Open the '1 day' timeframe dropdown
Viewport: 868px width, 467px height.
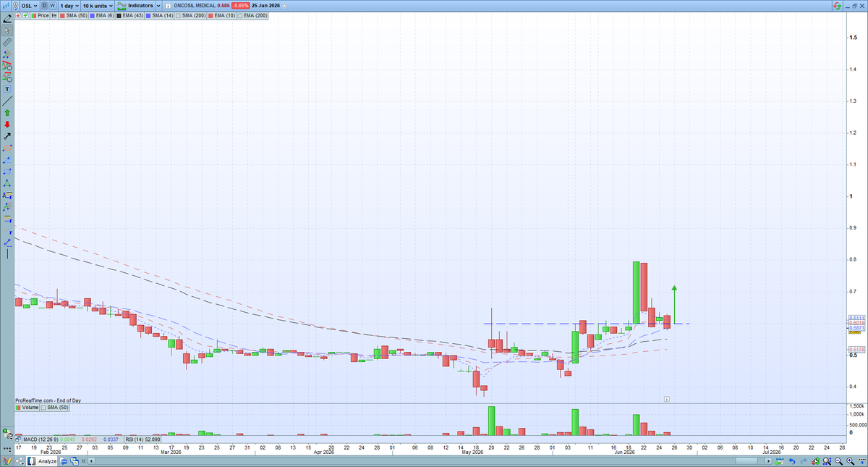[x=69, y=6]
